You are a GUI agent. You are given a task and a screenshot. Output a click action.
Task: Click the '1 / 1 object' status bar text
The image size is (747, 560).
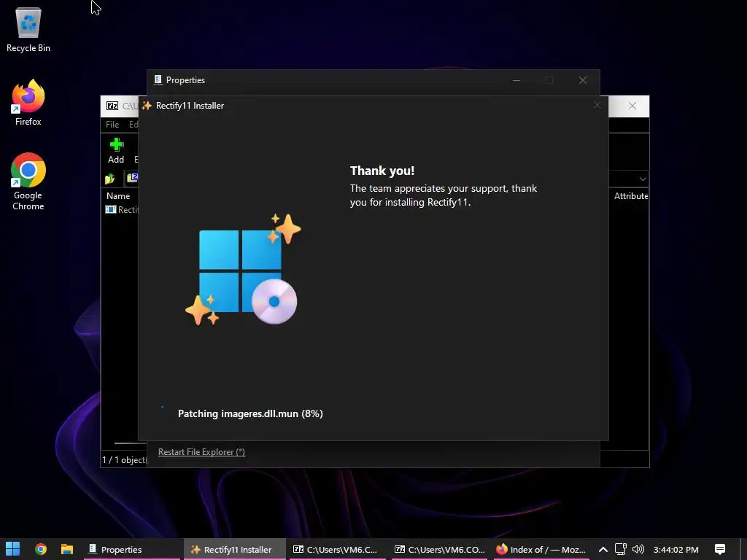point(124,460)
